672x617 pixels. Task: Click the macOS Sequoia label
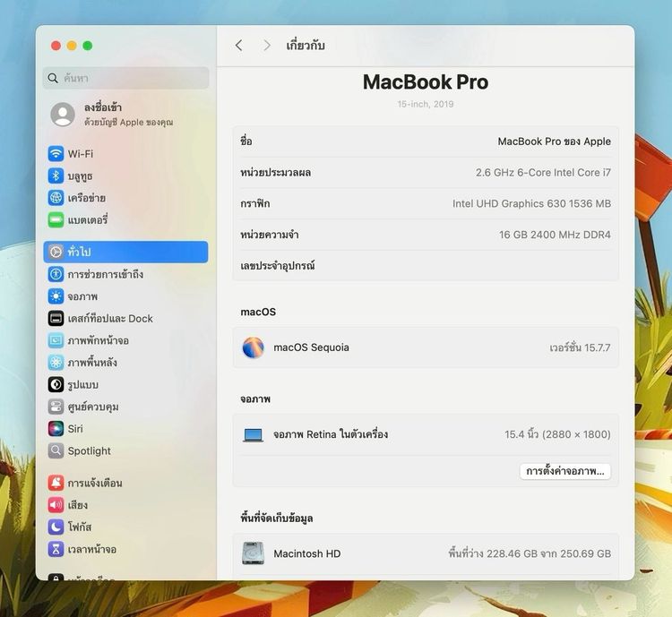click(x=311, y=347)
